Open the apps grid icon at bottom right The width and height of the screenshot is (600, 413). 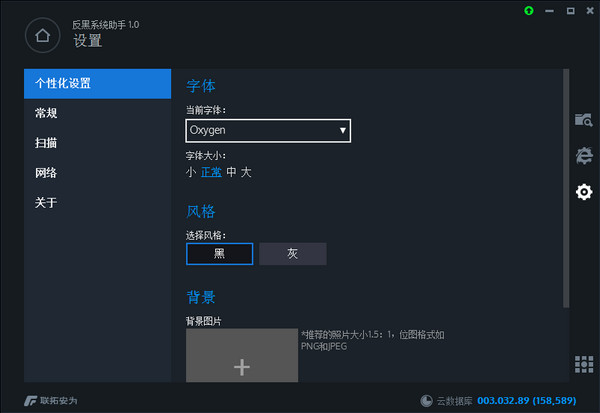pos(584,365)
